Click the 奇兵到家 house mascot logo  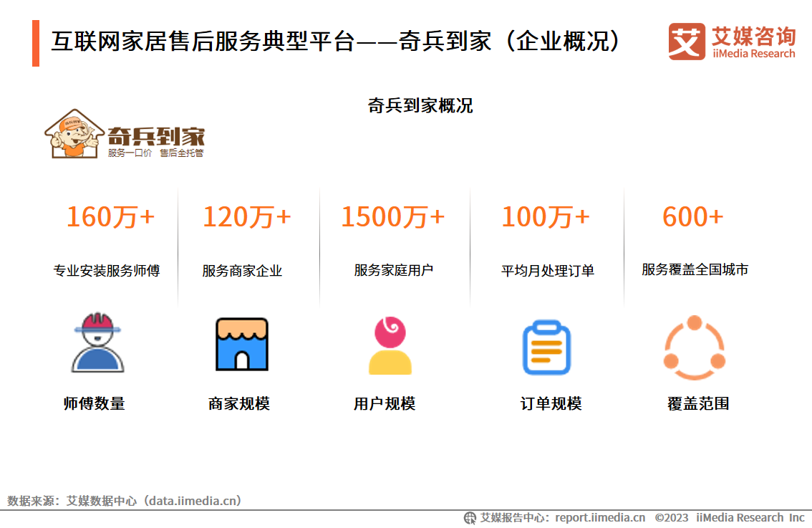tap(74, 134)
